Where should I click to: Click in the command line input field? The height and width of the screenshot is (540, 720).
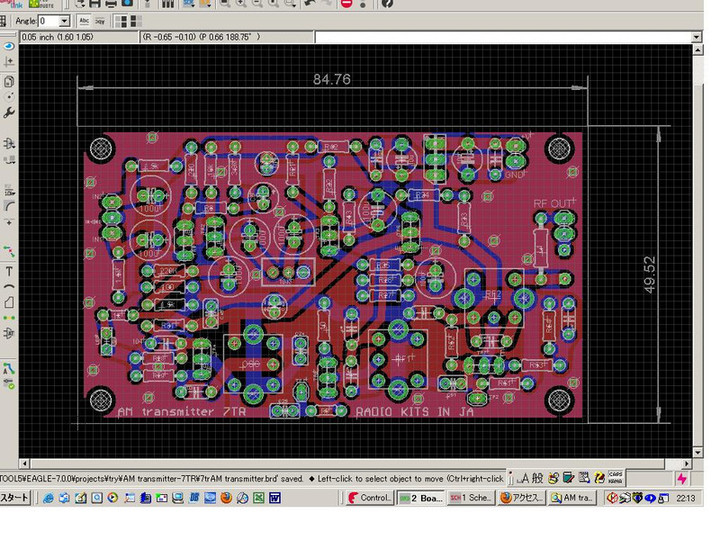500,37
